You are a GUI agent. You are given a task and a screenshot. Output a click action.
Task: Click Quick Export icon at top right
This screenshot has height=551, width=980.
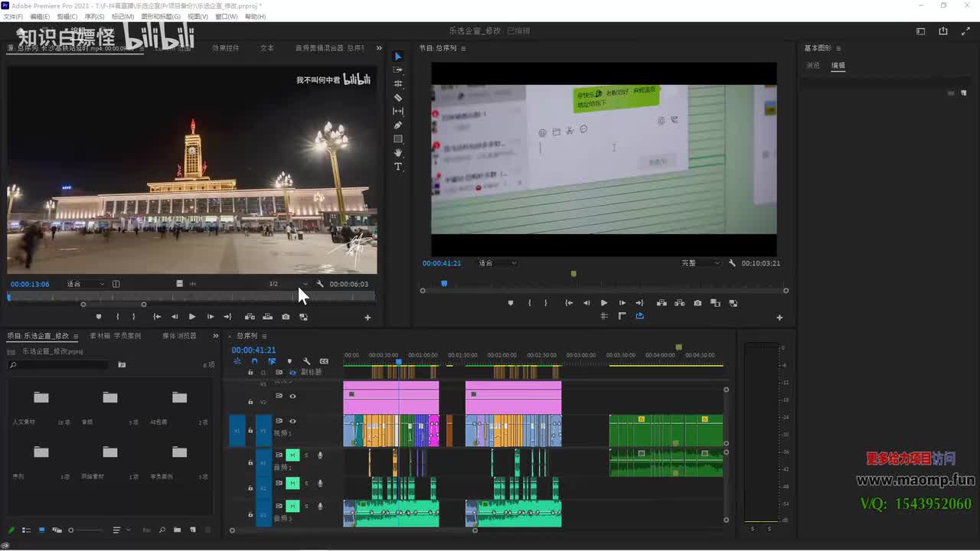pos(943,31)
